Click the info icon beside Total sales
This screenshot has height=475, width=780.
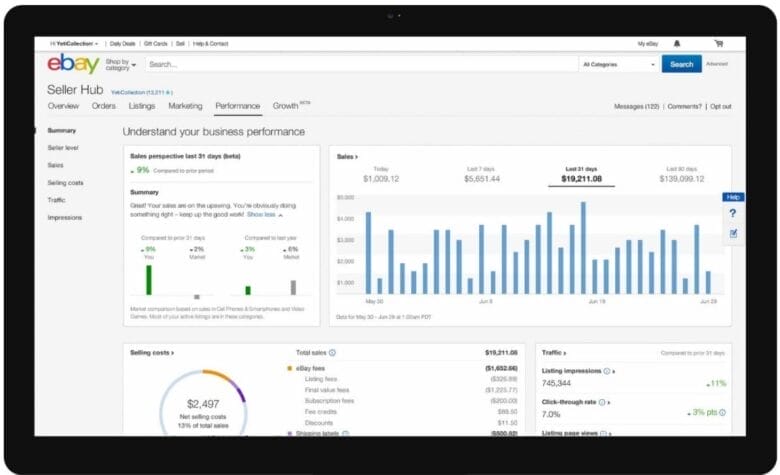pyautogui.click(x=332, y=353)
